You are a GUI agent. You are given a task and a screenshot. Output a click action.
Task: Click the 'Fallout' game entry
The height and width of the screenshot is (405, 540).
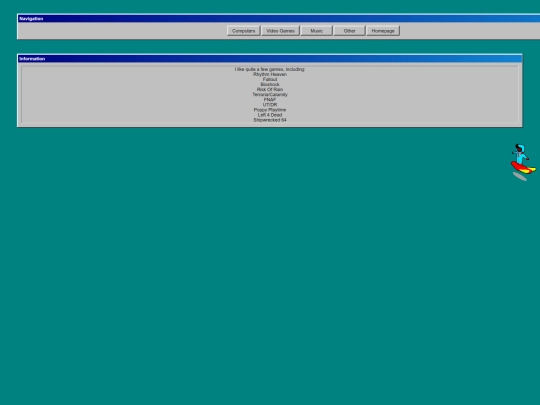pyautogui.click(x=270, y=79)
